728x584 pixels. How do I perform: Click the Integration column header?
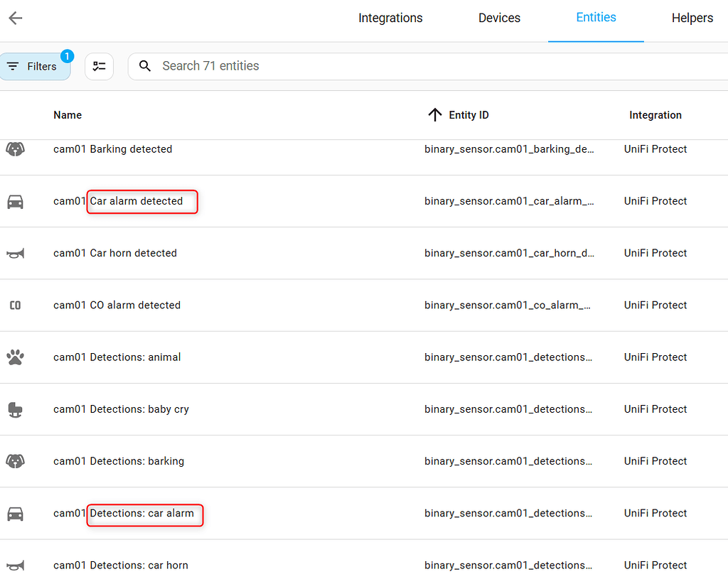point(655,114)
